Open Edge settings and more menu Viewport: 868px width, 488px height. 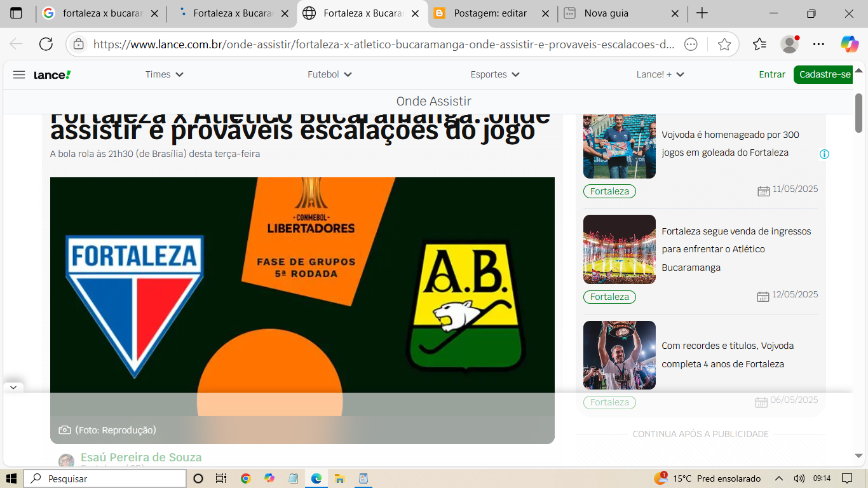(819, 44)
